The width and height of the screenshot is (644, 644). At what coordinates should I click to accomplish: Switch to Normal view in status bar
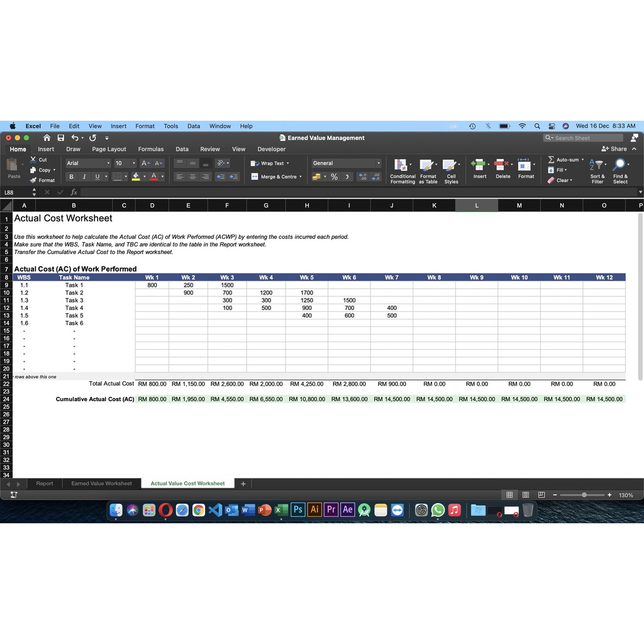[509, 495]
